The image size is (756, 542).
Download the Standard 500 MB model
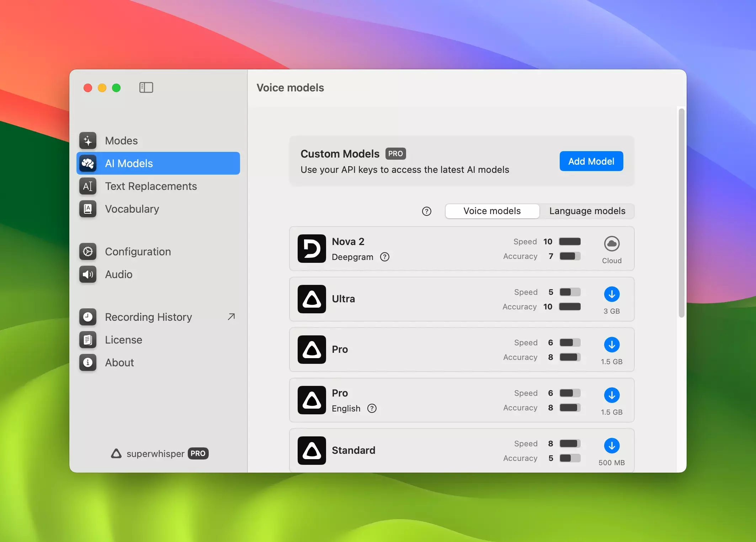click(x=612, y=446)
